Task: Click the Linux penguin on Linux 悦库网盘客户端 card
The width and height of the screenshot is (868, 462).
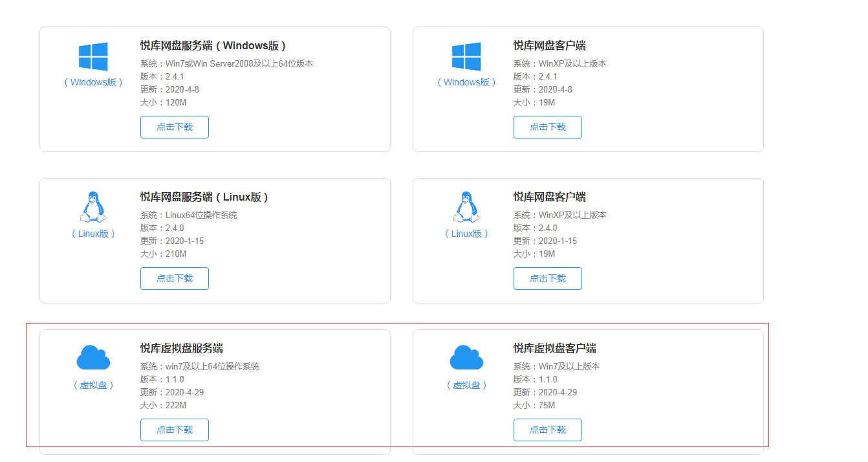Action: pos(466,207)
